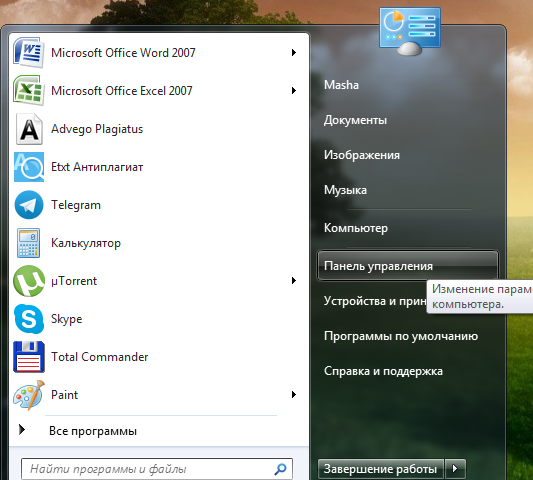
Task: Expand Word 2007 recent documents arrow
Action: (x=294, y=53)
